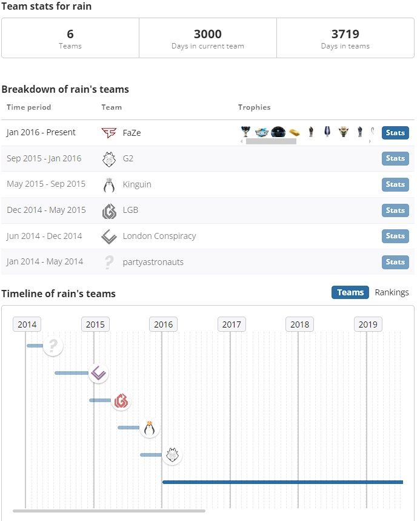420x521 pixels.
Task: Open Stats for FaZe period
Action: [x=395, y=133]
